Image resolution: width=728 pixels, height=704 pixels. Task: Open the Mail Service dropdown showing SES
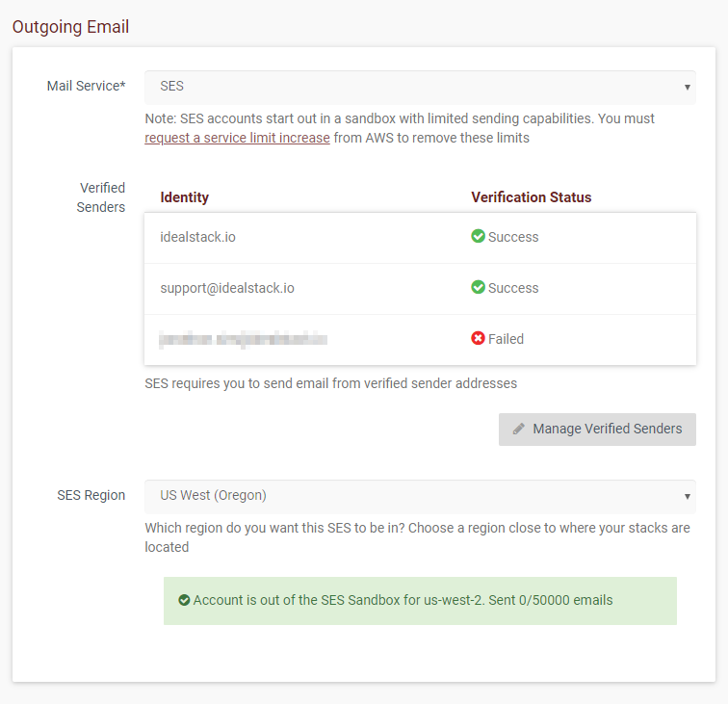click(420, 87)
